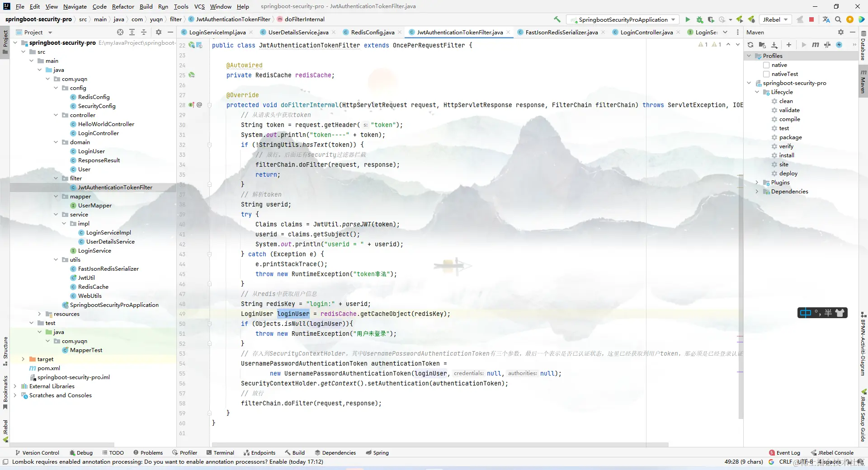Viewport: 868px width, 470px height.
Task: Open the Problems tool window
Action: click(x=148, y=453)
